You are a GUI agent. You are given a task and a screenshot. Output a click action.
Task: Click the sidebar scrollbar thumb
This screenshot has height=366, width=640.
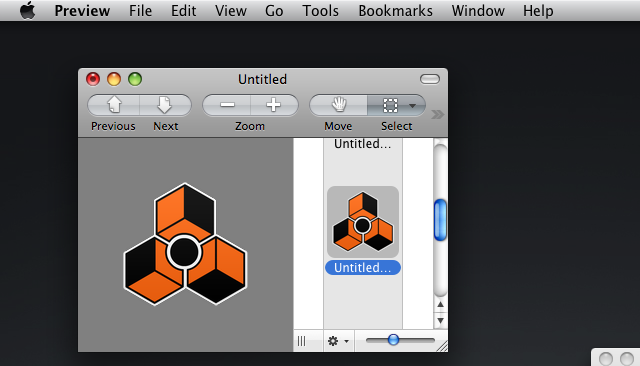coord(440,220)
